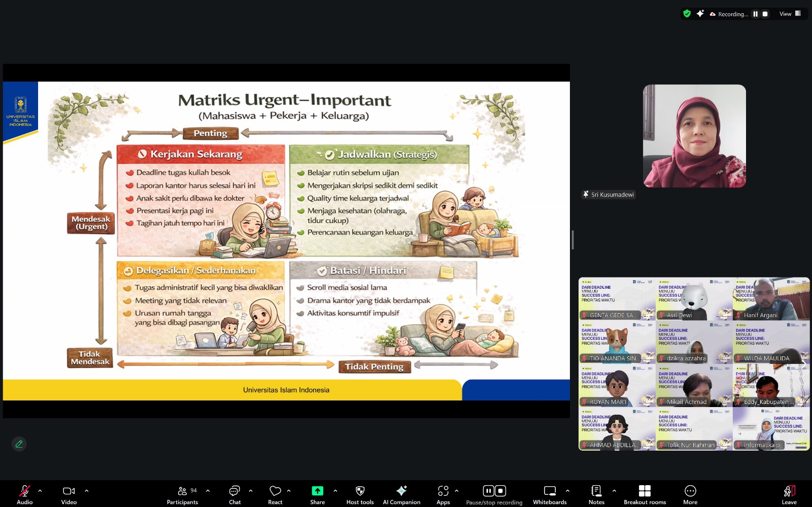Open the More menu
812x507 pixels.
(x=690, y=494)
